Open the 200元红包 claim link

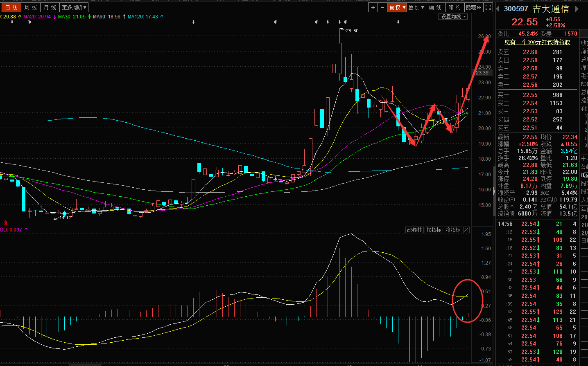tap(537, 42)
